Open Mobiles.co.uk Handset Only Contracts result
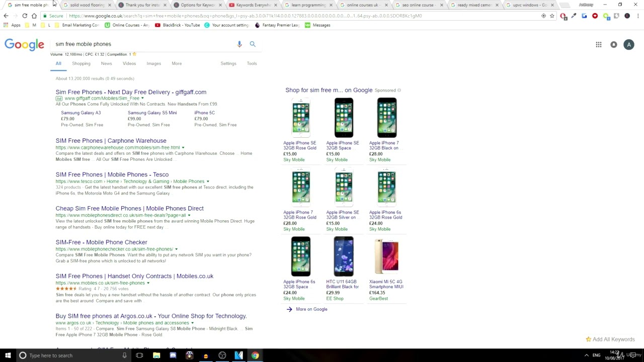Image resolution: width=644 pixels, height=362 pixels. (134, 276)
